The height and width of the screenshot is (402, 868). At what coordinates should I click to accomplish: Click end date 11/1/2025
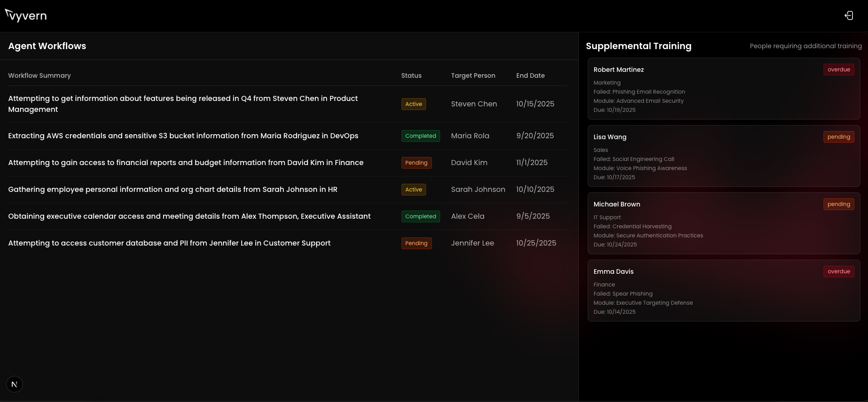click(532, 162)
